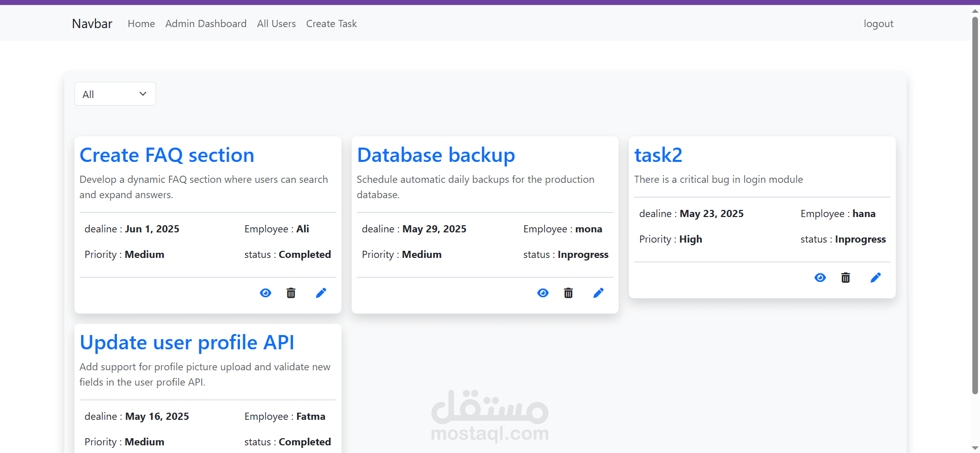Screen dimensions: 980x453
Task: Click Create FAQ section's status : Completed
Action: (x=287, y=254)
